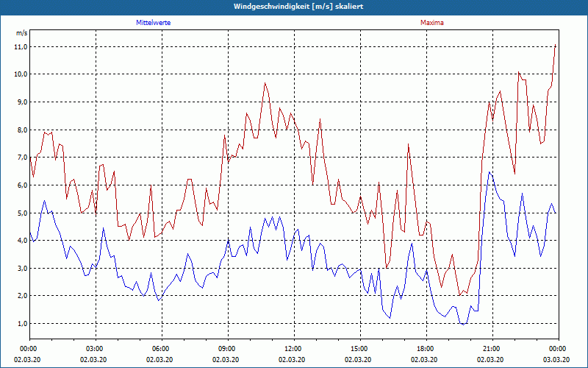
Task: Click the 10,0 y-axis value
Action: [21, 74]
